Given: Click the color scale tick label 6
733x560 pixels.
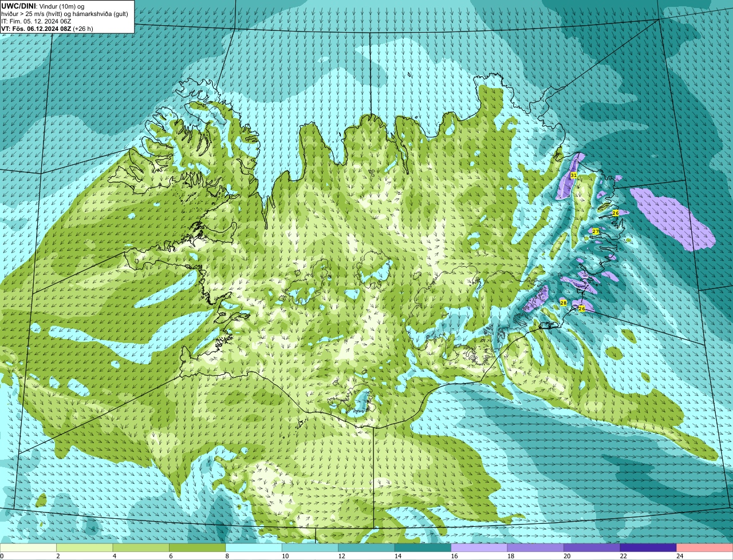Looking at the screenshot, I should click(171, 556).
